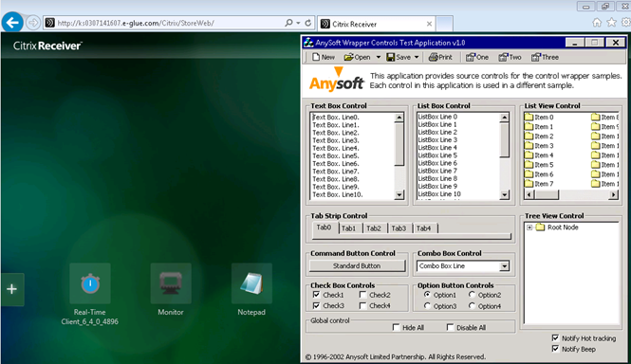Refresh the page with the reload icon
The image size is (631, 364).
pyautogui.click(x=308, y=23)
